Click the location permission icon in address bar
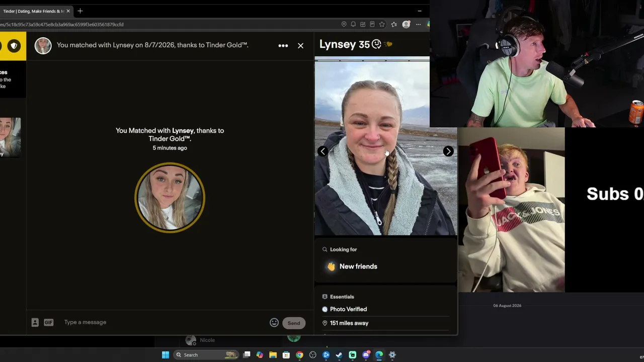The height and width of the screenshot is (362, 644). click(x=344, y=24)
